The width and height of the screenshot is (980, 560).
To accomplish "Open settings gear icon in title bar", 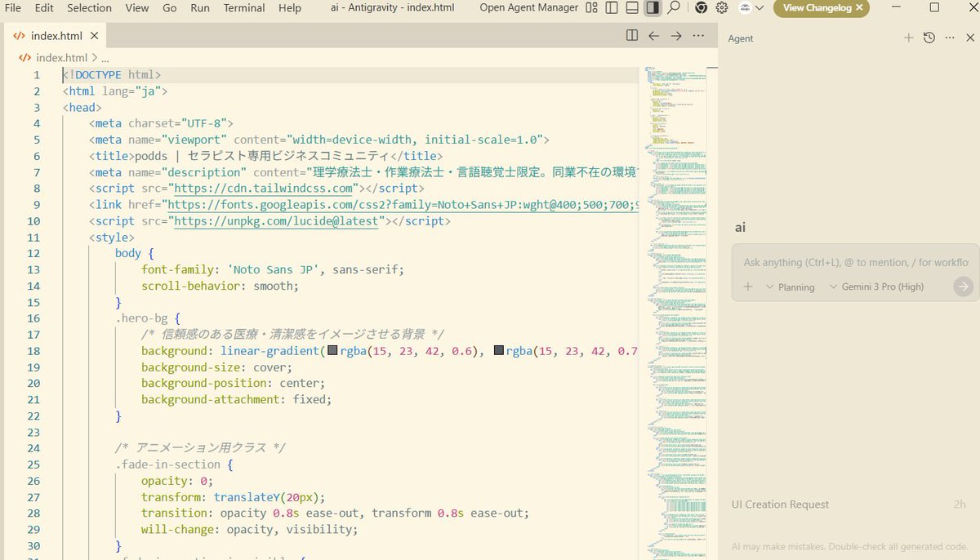I will tap(722, 8).
